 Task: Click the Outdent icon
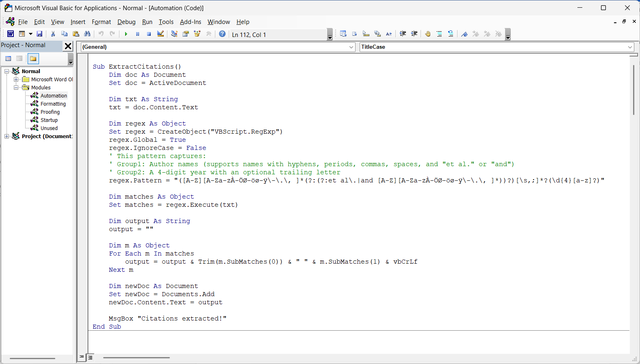414,34
